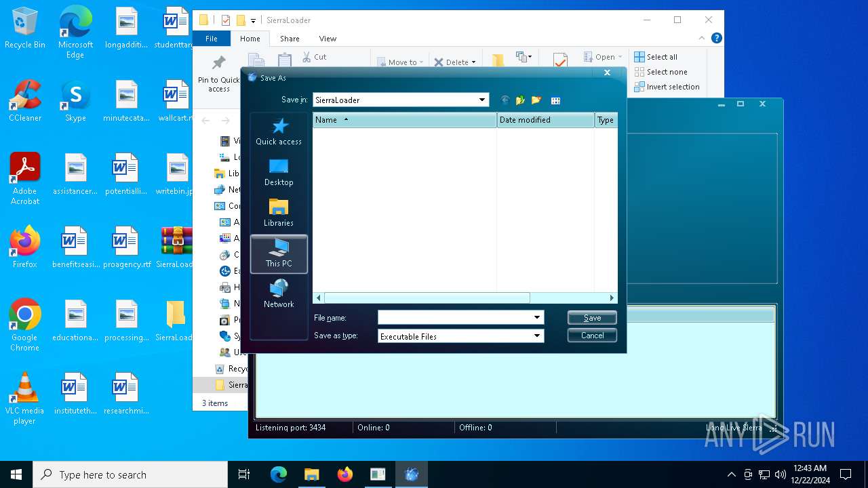This screenshot has height=488, width=868.
Task: Expand the Save in location dropdown
Action: [482, 100]
